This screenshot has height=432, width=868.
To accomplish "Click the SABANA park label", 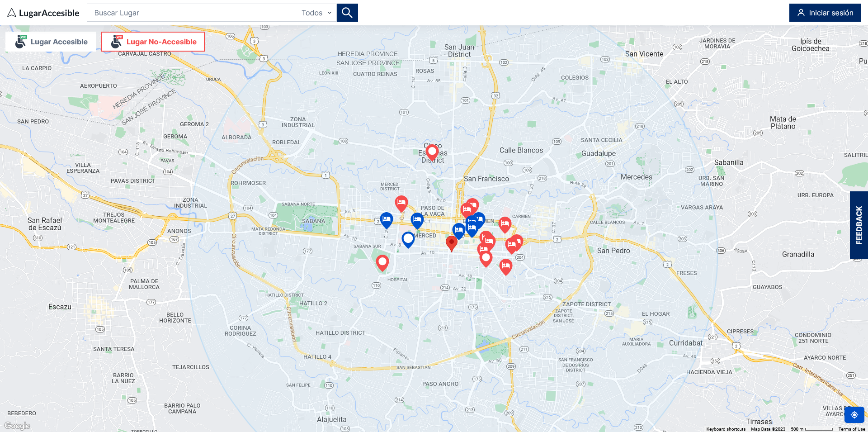I will tap(313, 221).
